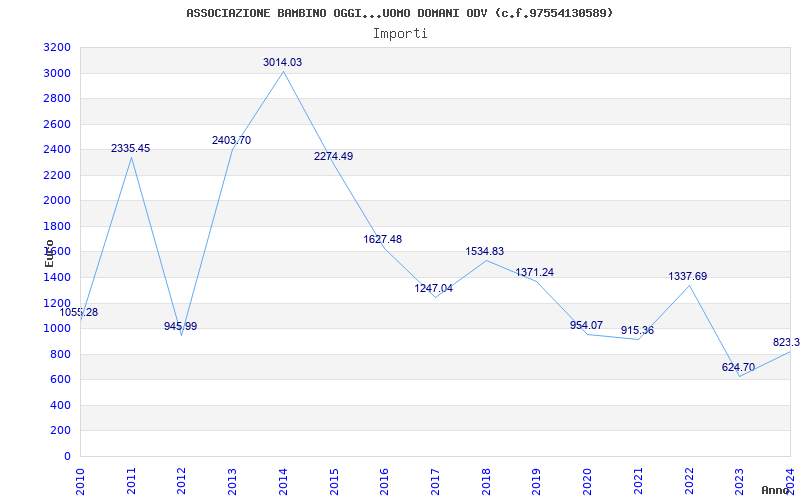Click y-axis value 1000

pos(57,329)
